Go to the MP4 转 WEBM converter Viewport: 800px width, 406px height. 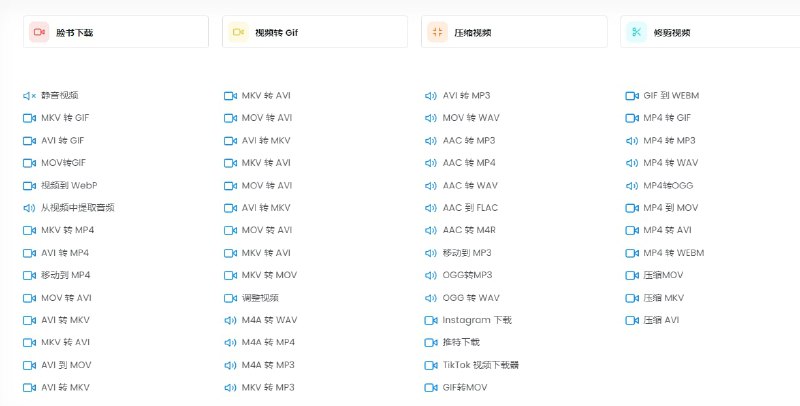tap(673, 253)
